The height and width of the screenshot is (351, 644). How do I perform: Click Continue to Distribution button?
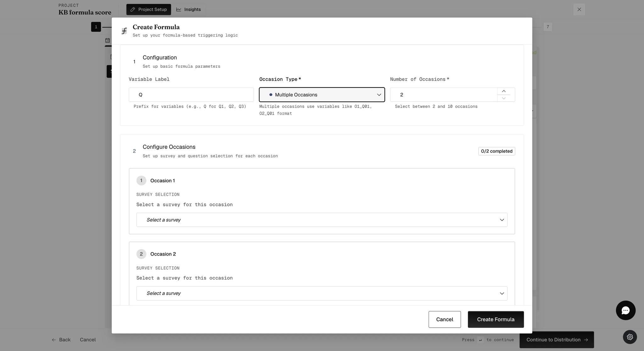pos(557,340)
